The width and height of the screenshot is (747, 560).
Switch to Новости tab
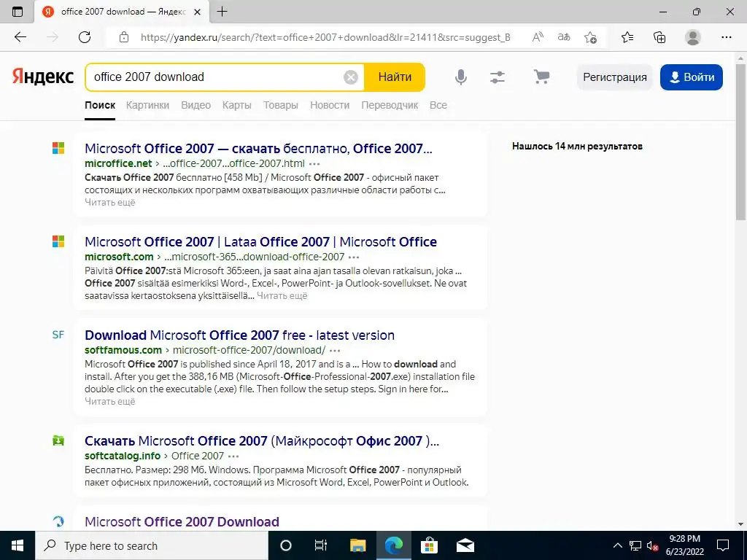[x=330, y=105]
